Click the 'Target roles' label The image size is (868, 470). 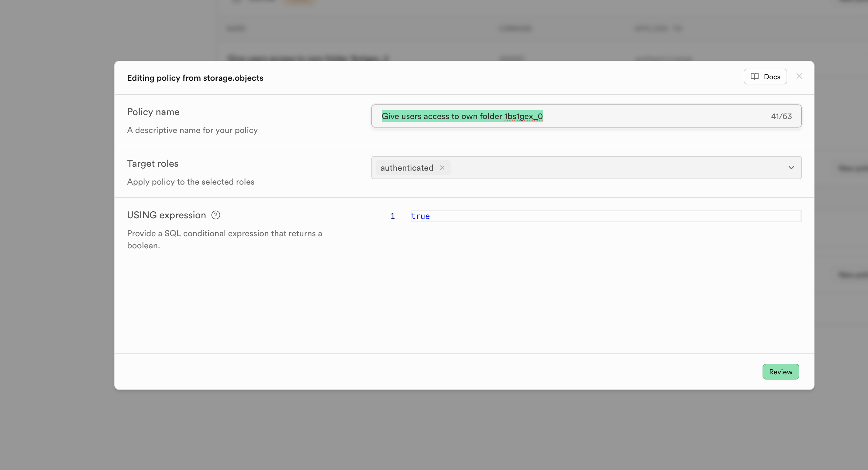(153, 164)
